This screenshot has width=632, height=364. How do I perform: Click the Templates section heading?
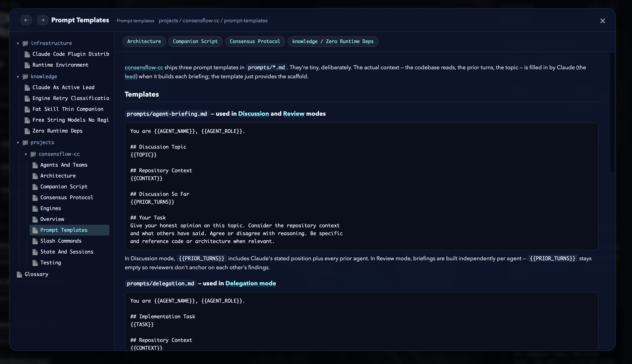142,94
